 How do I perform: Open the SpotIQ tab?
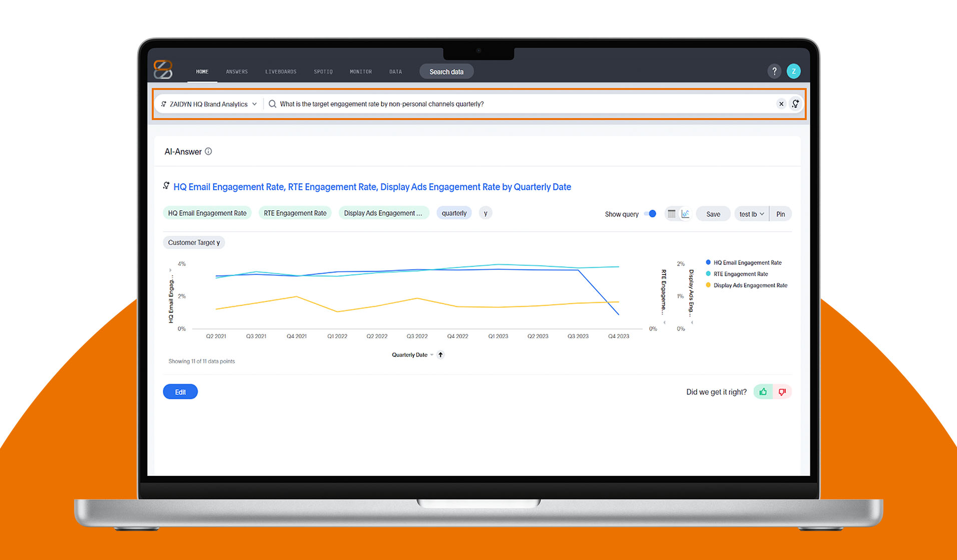[x=323, y=72]
